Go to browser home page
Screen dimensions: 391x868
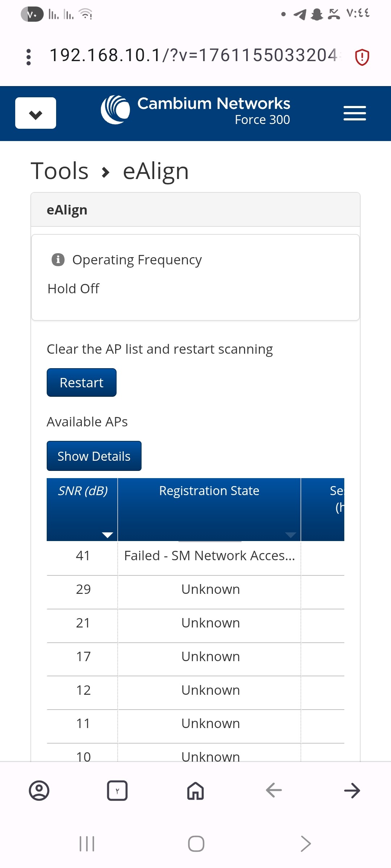coord(195,791)
